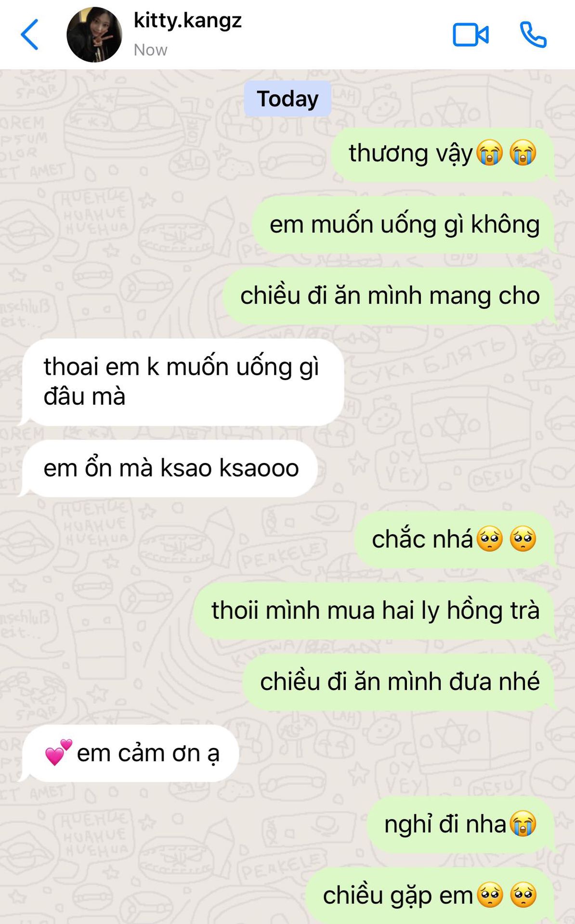Image resolution: width=575 pixels, height=924 pixels.
Task: Tap the 'chiều gặp em' message bubble
Action: (x=430, y=896)
